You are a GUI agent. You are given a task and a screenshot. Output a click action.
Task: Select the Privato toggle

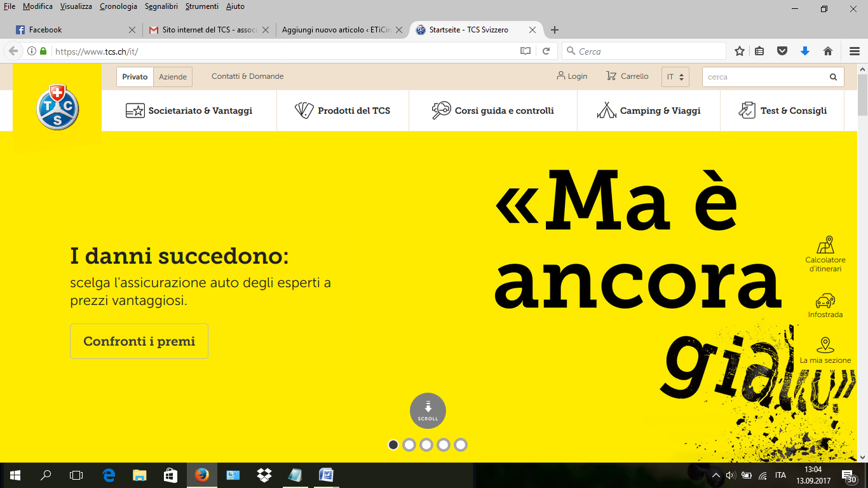pos(135,77)
